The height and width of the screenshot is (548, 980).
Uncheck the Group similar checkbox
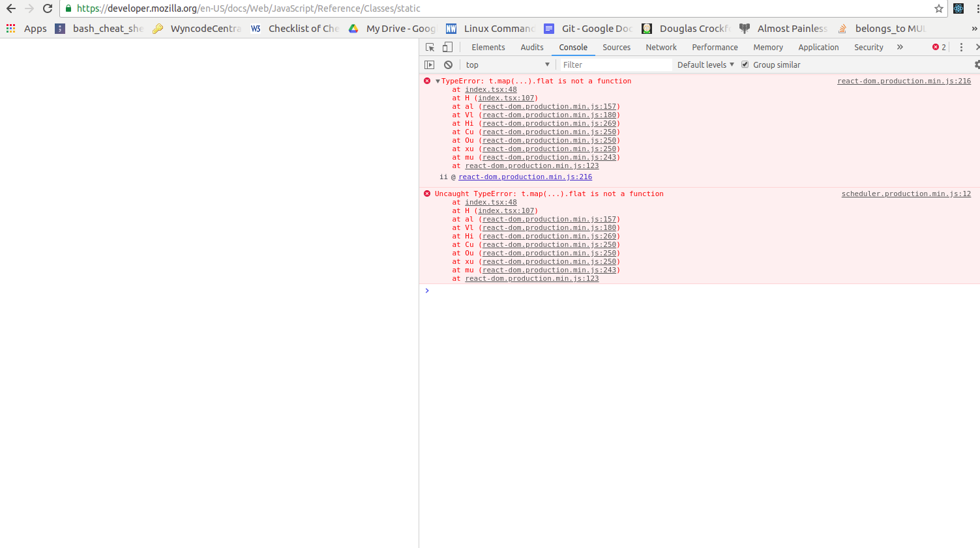click(745, 65)
